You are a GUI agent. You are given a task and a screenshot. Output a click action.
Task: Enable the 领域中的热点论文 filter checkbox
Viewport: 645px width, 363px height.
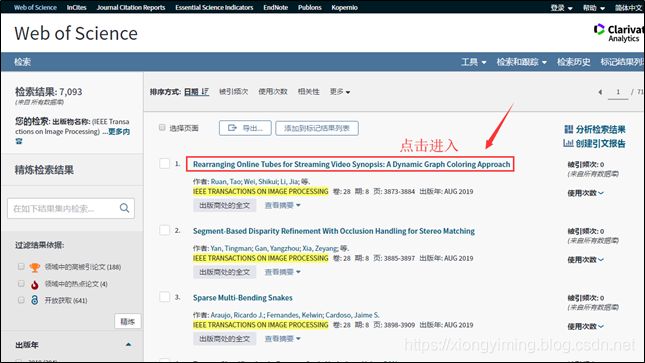[x=21, y=284]
